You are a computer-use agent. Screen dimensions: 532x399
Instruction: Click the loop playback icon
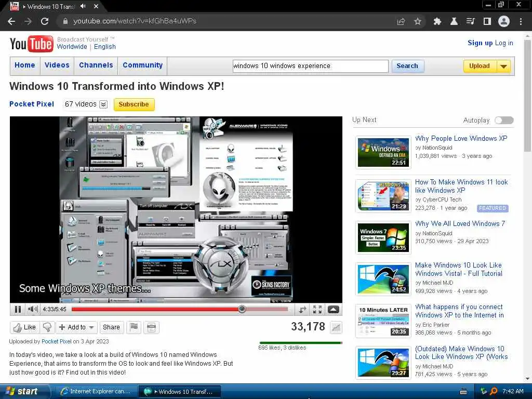tap(302, 310)
